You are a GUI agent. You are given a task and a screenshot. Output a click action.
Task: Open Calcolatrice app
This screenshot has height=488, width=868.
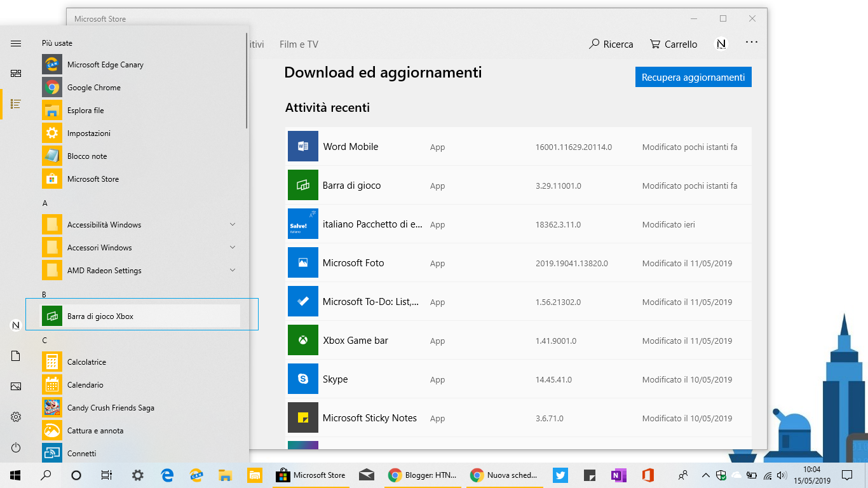[x=141, y=362]
